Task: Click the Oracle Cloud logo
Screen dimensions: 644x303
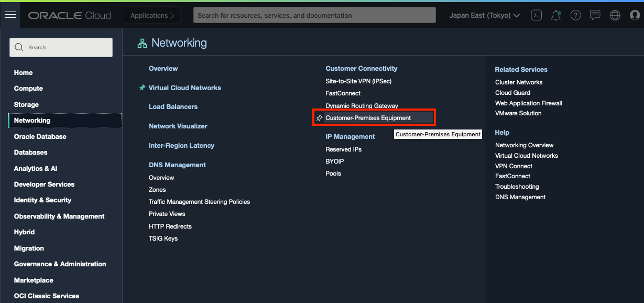Action: [70, 16]
